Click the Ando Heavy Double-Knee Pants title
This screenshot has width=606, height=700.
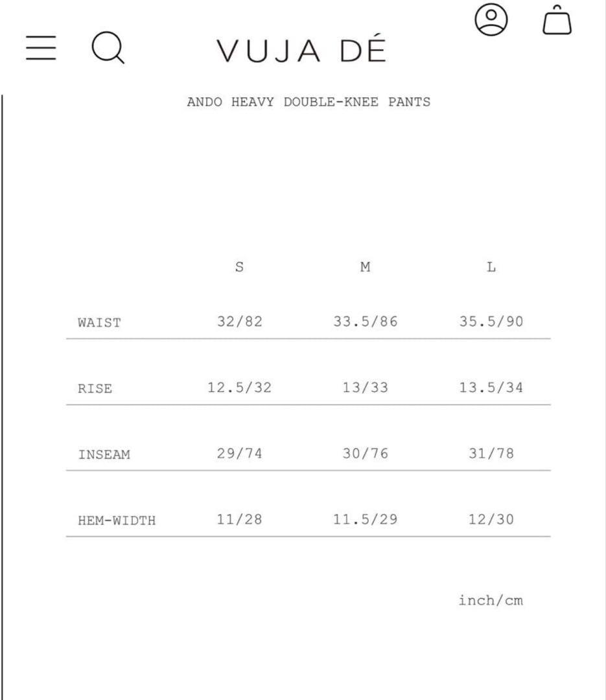pos(309,102)
